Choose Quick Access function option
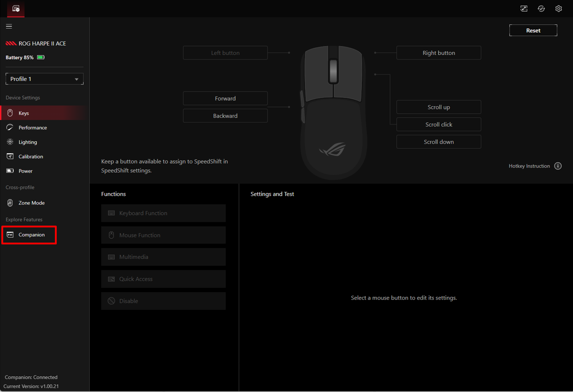Screen dimensions: 573x392 pos(164,279)
